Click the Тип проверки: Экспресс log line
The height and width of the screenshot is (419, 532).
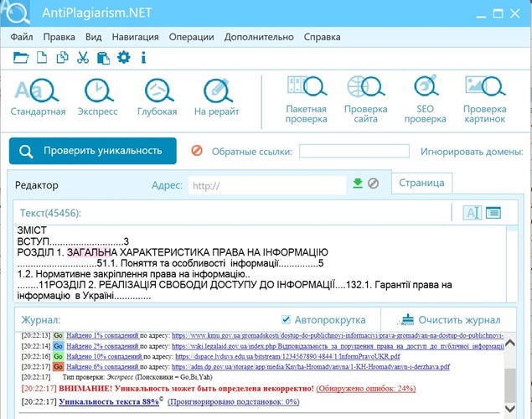point(137,377)
